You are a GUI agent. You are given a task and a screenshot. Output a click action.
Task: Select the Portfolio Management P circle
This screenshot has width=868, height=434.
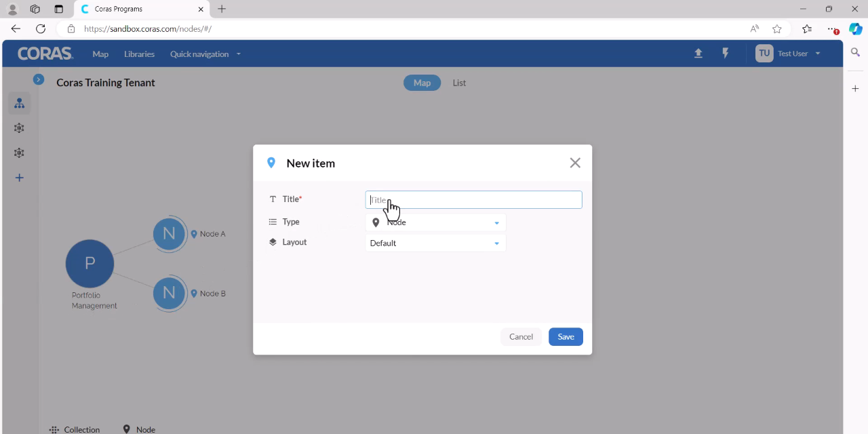click(90, 264)
